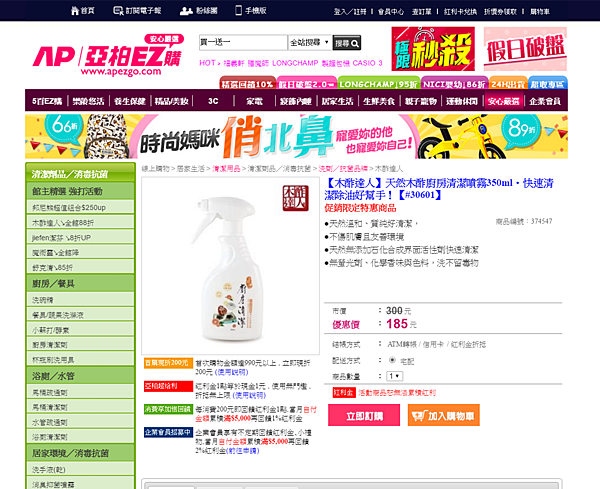Viewport: 600px width, 489px height.
Task: Open sidebar item jiefen潔芬 8折UP
Action: 80,237
